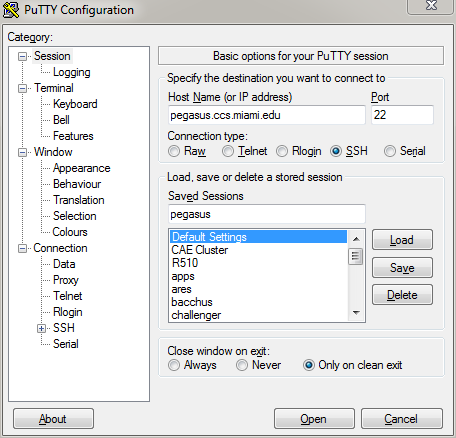Collapse the Terminal tree node
This screenshot has height=438, width=456.
click(x=22, y=88)
